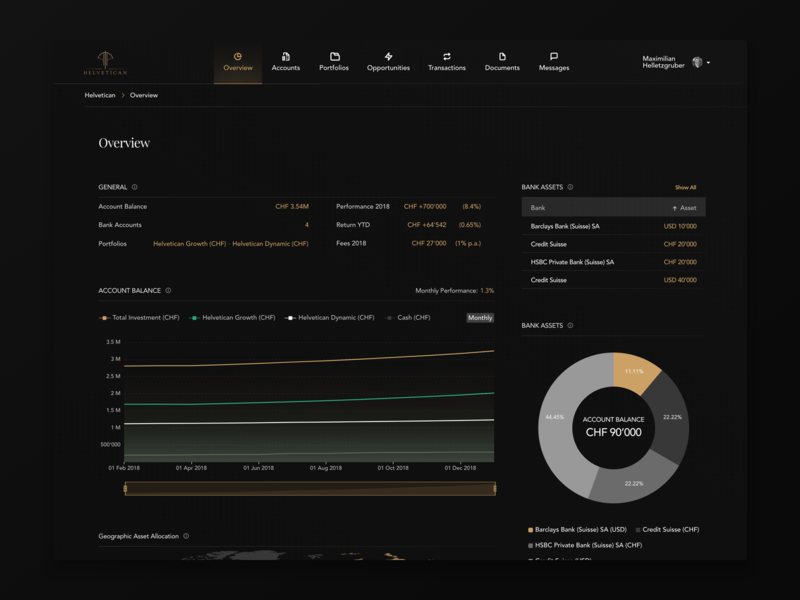Click info icon beside ACCOUNT BALANCE heading
This screenshot has height=600, width=800.
168,291
